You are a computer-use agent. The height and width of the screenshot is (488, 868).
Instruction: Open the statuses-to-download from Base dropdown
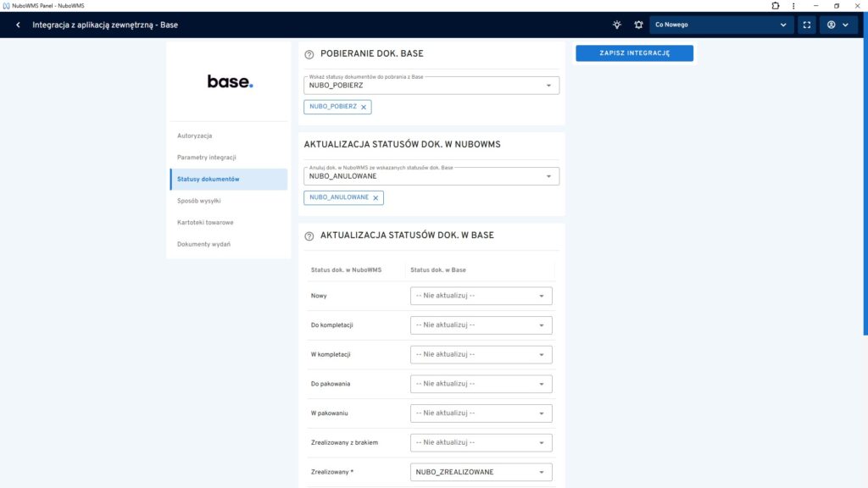click(431, 85)
